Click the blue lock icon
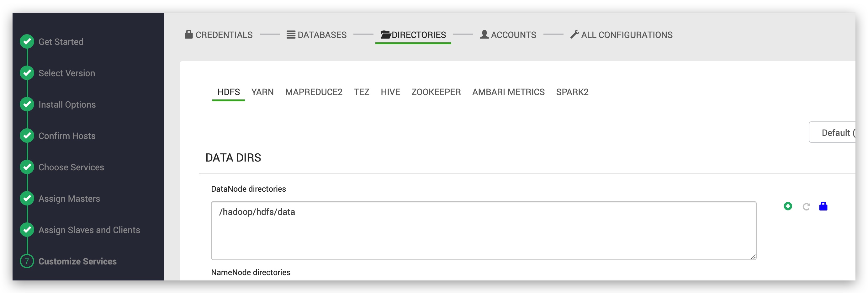The image size is (868, 293). [x=823, y=206]
